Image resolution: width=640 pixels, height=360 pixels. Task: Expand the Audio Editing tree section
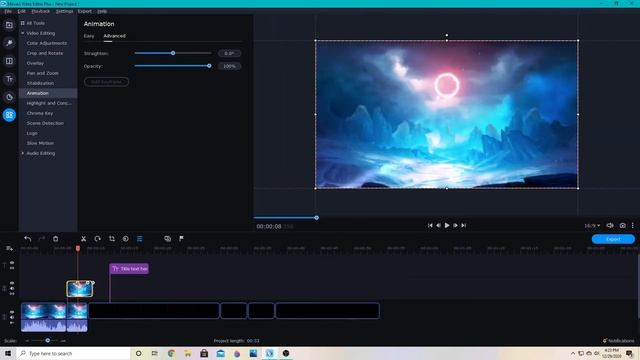point(23,153)
